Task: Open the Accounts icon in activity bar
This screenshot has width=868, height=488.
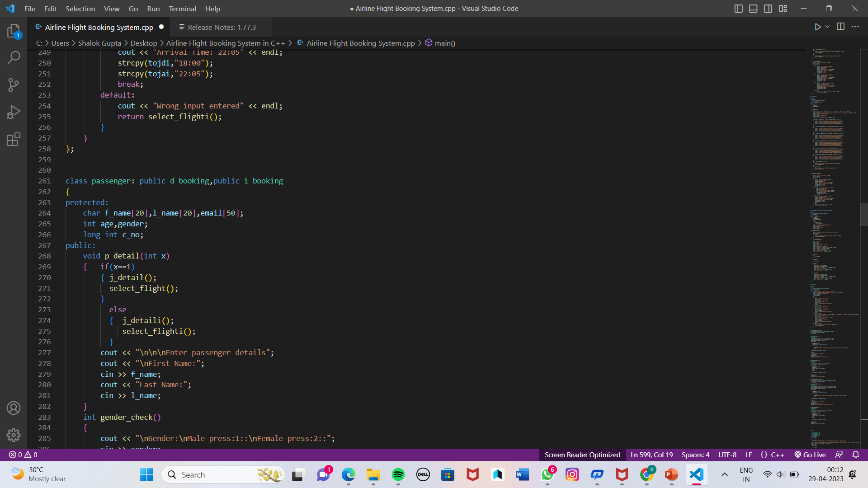Action: pos(14,408)
